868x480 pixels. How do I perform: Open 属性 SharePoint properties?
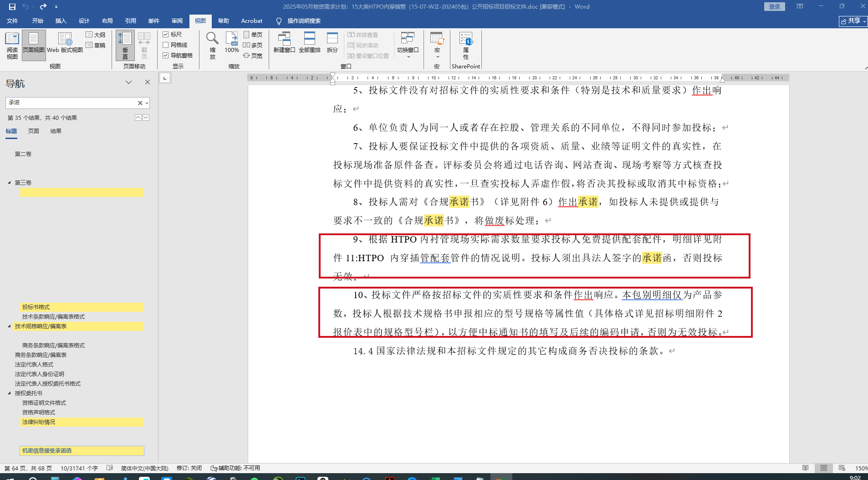click(x=466, y=45)
